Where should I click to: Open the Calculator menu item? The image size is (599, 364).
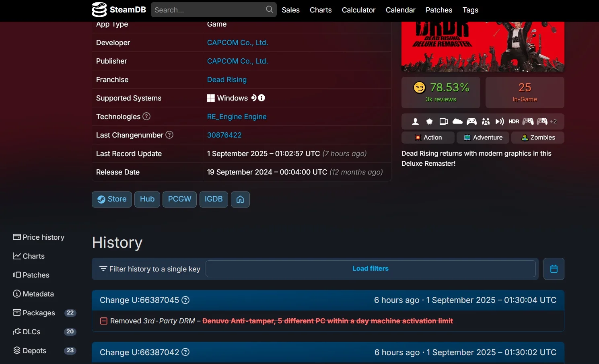tap(358, 10)
